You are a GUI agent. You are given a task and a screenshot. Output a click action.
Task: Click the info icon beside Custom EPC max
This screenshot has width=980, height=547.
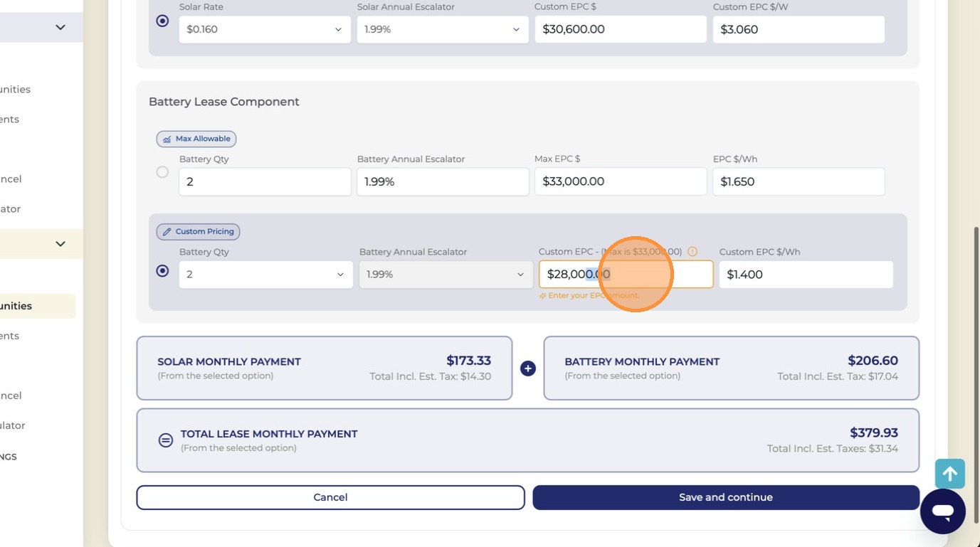coord(692,252)
